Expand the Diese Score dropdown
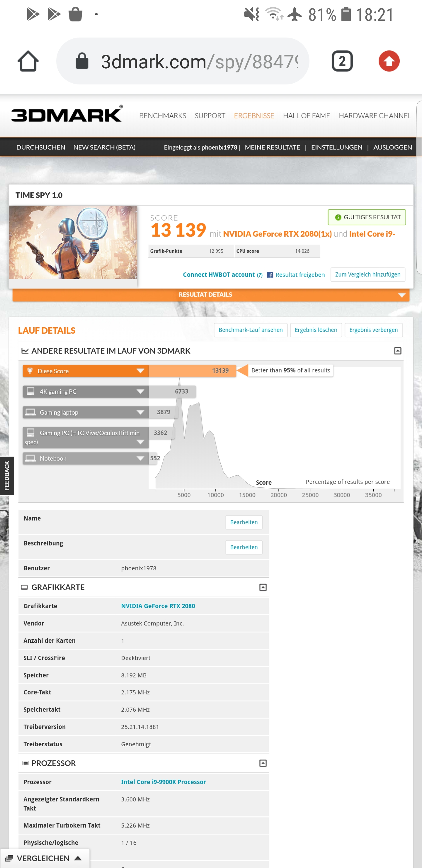The image size is (422, 868). 140,371
